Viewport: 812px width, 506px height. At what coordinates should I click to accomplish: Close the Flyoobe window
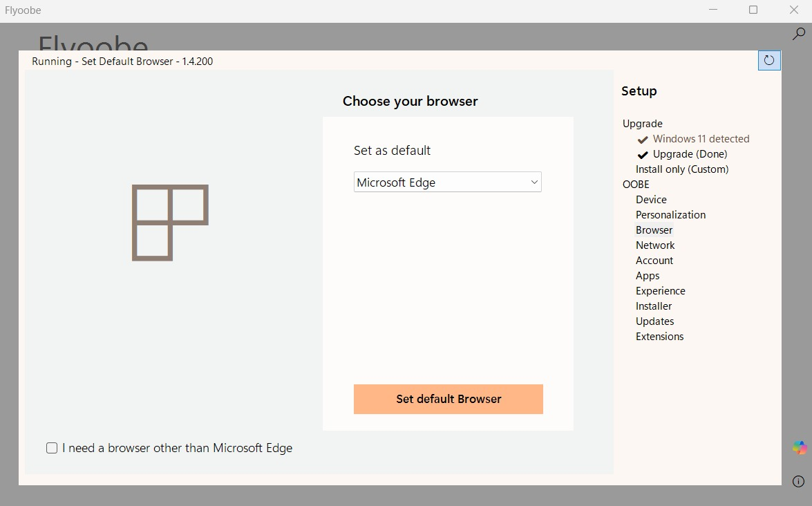pos(794,10)
